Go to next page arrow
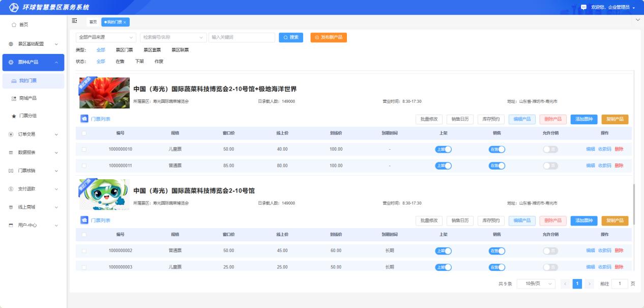 coord(589,284)
